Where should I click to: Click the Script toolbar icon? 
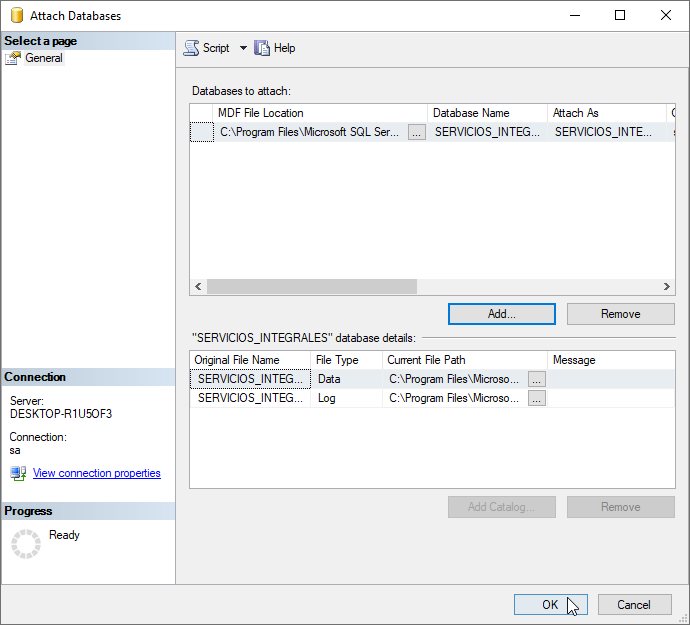(x=192, y=48)
